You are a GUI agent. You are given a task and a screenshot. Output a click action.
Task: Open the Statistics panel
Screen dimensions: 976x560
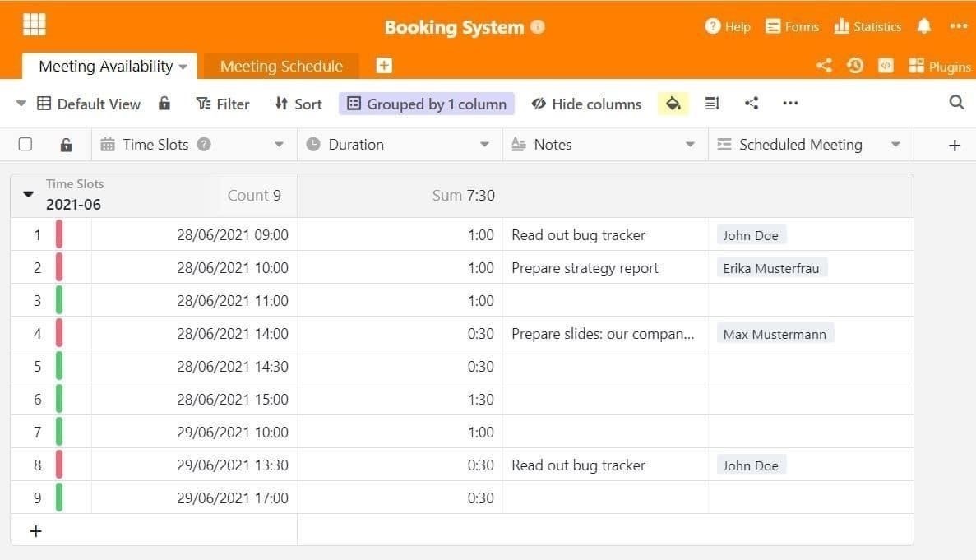point(867,26)
